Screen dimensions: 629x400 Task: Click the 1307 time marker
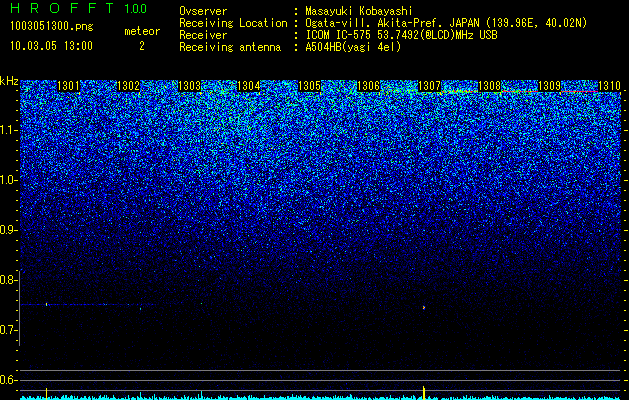coord(429,86)
